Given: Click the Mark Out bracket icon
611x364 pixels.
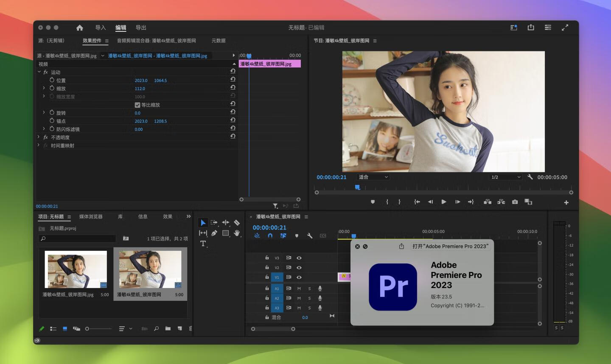Looking at the screenshot, I should [399, 202].
